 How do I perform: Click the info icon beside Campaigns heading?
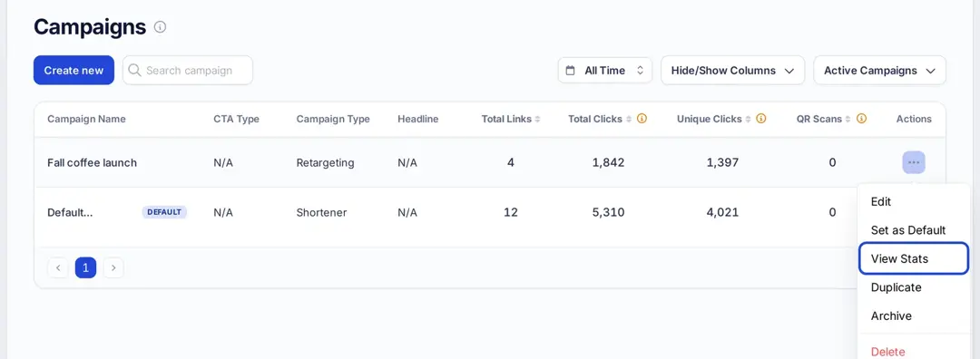click(x=160, y=27)
